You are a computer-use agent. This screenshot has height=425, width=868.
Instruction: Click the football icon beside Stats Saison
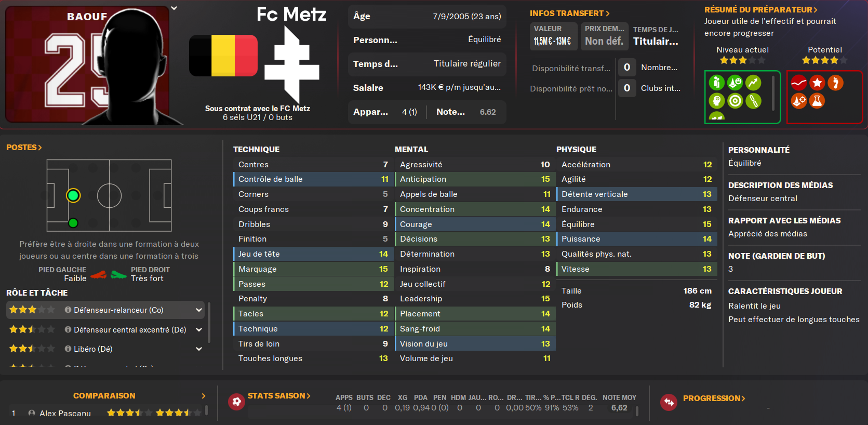click(x=236, y=402)
